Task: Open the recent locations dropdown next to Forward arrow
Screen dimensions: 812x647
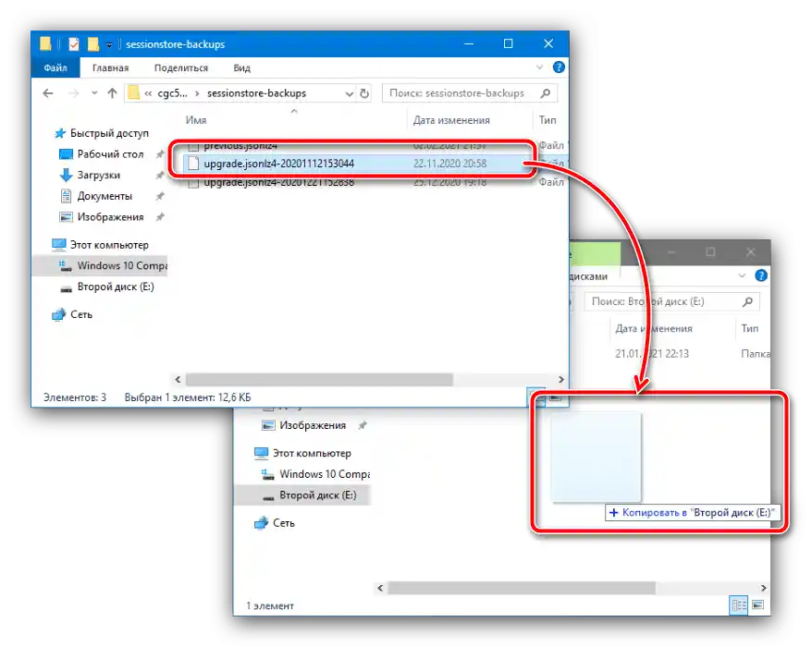Action: [x=94, y=93]
